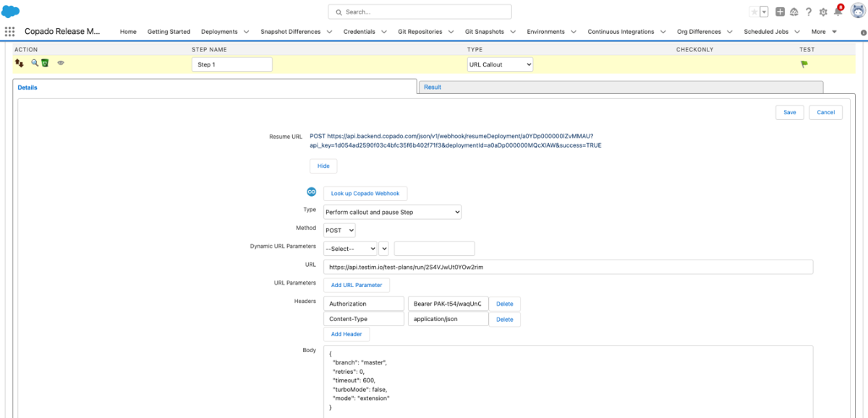
Task: Click the blue Copado webhook round icon
Action: click(312, 192)
